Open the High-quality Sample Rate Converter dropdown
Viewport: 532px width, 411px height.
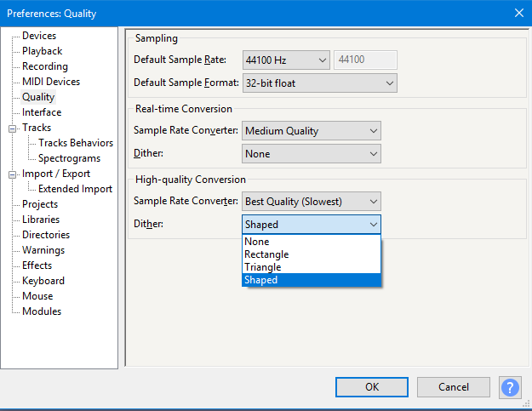click(311, 202)
